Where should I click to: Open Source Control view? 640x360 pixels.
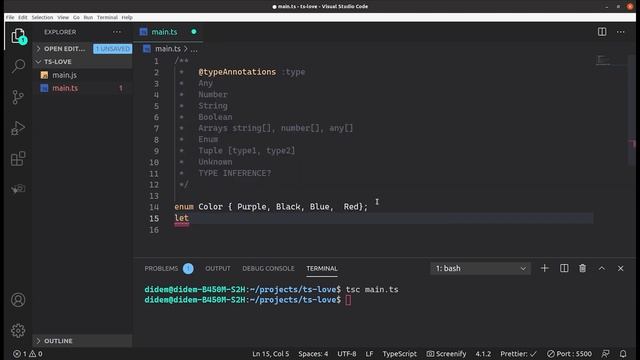18,97
